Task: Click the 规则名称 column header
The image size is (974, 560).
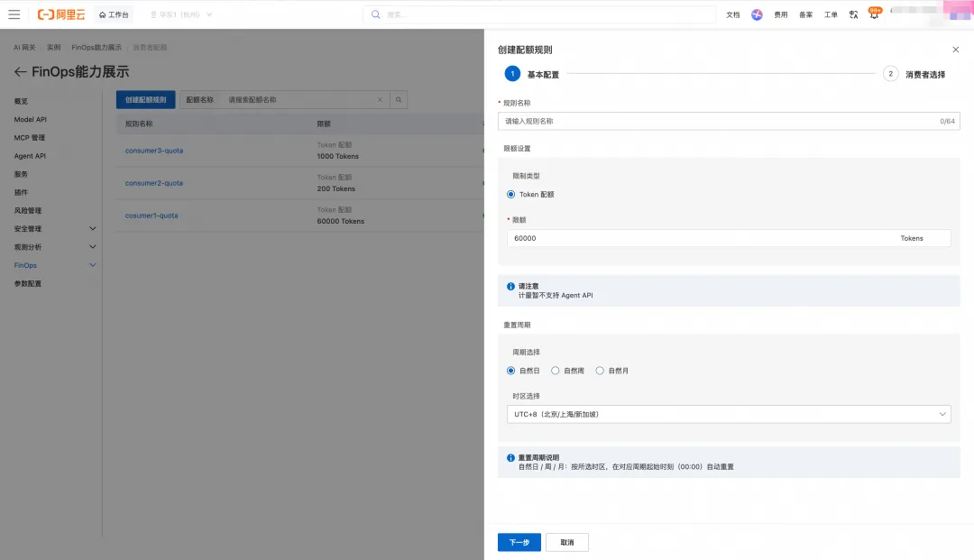Action: [x=139, y=124]
